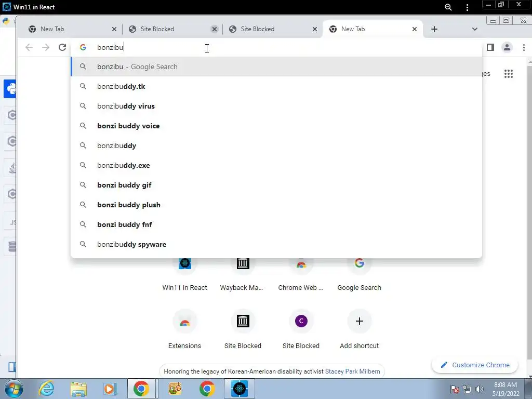Screen dimensions: 532x399
Task: Open the Chrome profile avatar menu
Action: coord(507,47)
